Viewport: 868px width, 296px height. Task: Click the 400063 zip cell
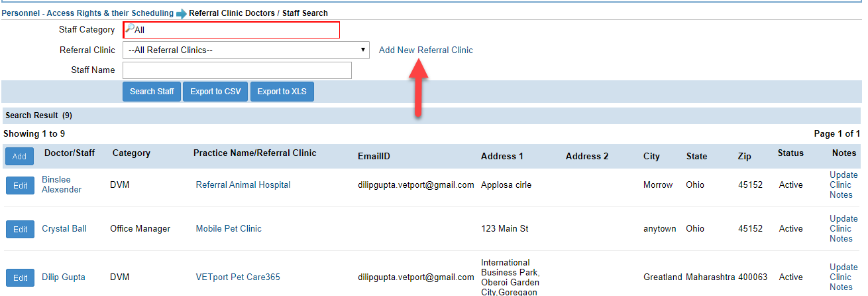click(x=753, y=277)
